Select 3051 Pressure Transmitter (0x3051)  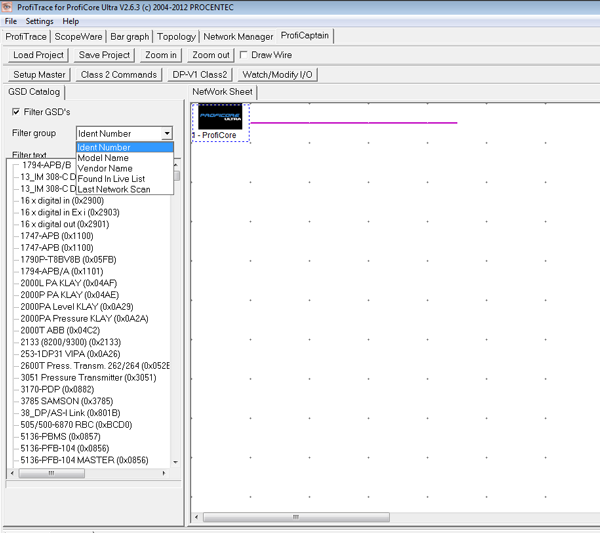coord(88,378)
